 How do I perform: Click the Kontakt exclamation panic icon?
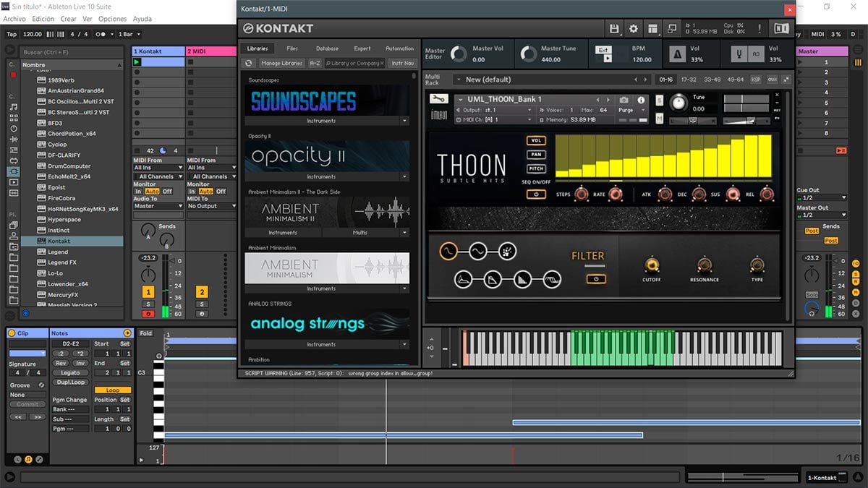(759, 29)
